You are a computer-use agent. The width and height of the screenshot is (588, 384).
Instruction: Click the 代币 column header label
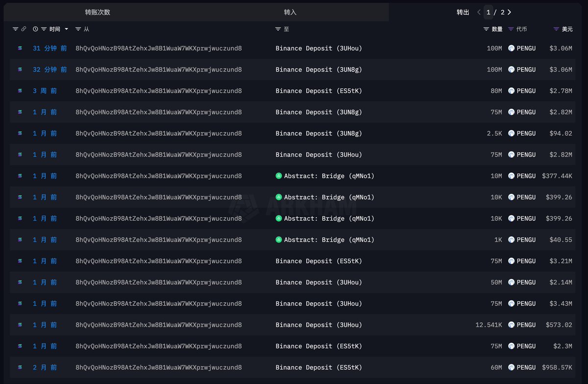tap(522, 29)
